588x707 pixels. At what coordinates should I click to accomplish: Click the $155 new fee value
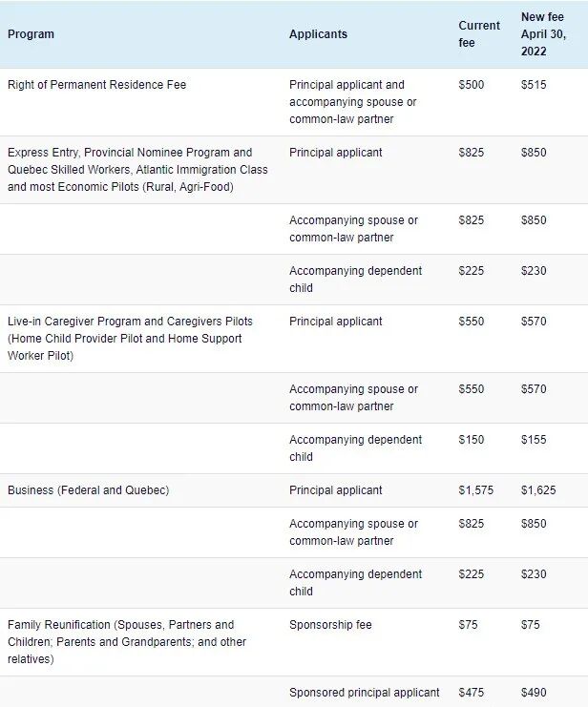point(535,440)
